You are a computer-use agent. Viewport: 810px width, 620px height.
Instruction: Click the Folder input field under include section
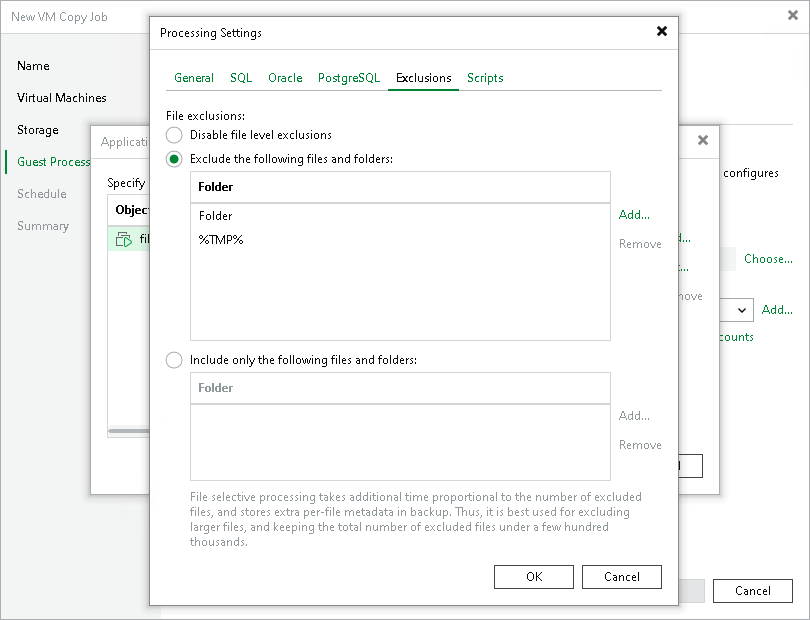coord(400,388)
